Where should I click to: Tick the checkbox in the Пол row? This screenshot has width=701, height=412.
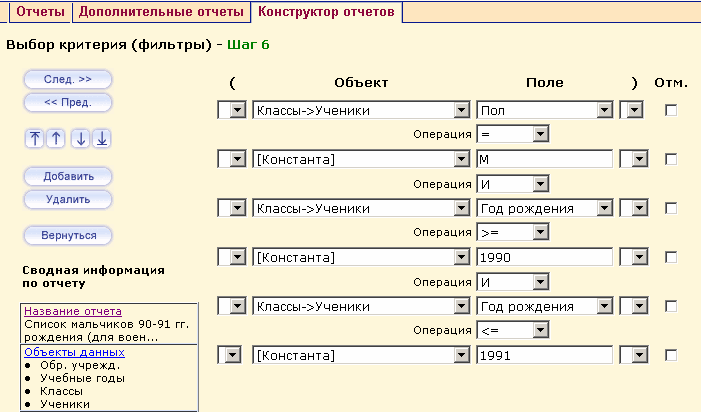pos(671,110)
